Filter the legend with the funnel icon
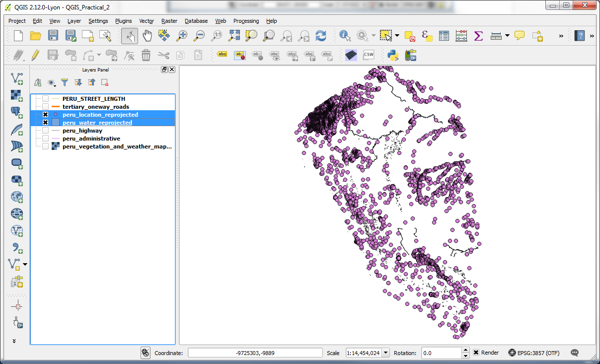Screen dimensions: 600x364 tap(64, 82)
